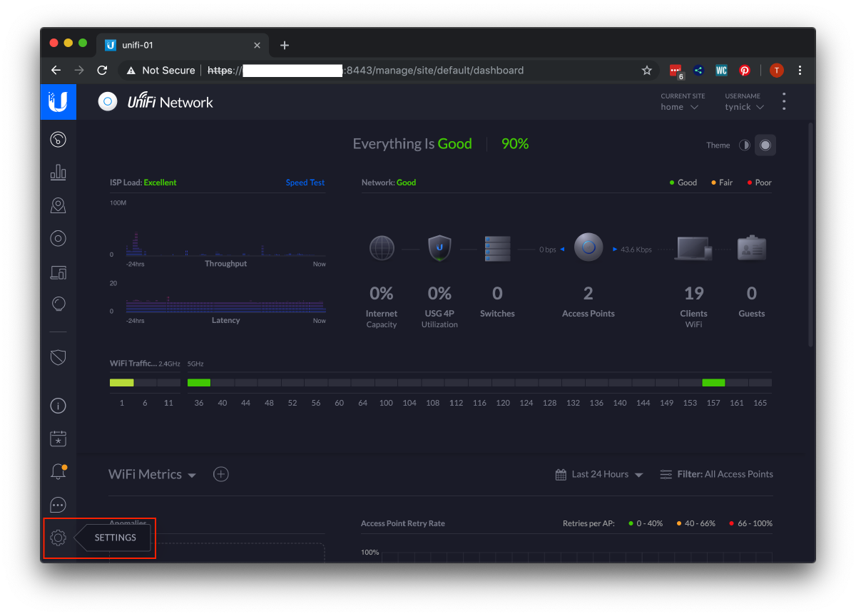
Task: Click the Network Good label
Action: tap(389, 183)
